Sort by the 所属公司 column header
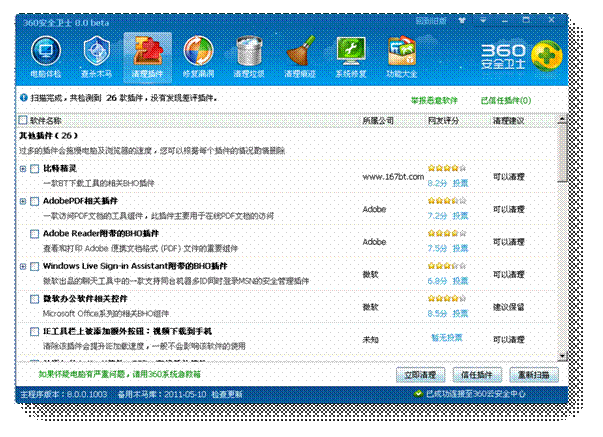 378,120
